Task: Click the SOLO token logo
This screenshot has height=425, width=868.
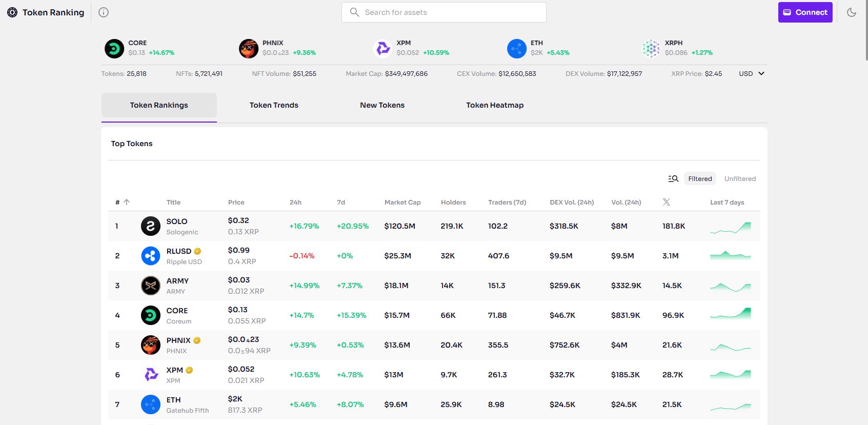Action: (x=151, y=226)
